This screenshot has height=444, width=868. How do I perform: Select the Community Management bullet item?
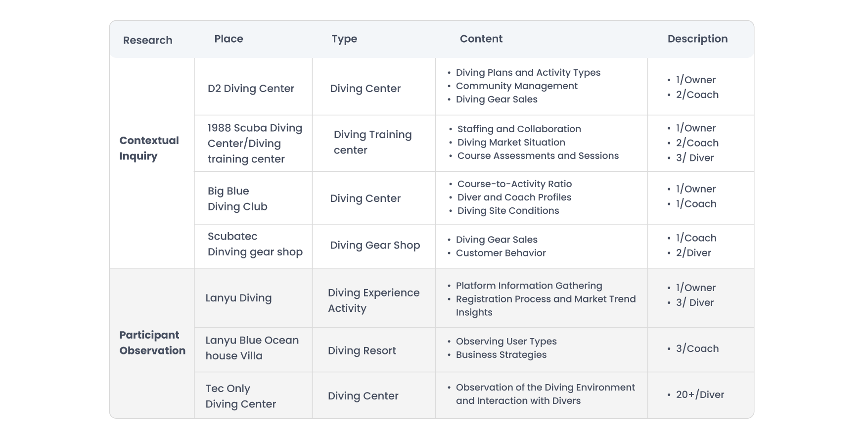(516, 86)
